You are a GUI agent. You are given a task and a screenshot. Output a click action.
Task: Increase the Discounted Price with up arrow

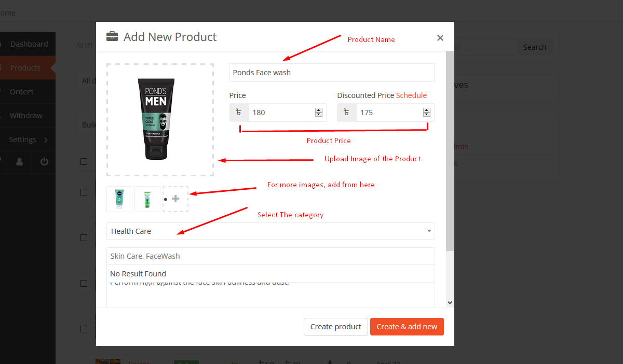[x=427, y=110]
